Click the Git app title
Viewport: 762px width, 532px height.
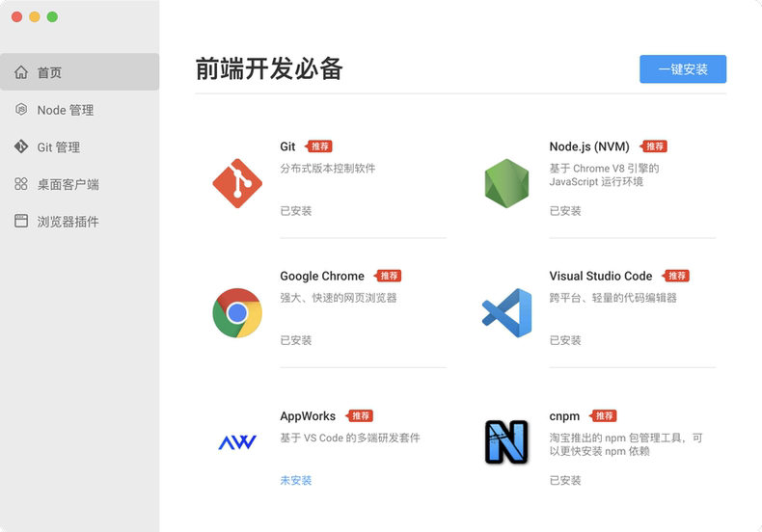click(x=287, y=146)
